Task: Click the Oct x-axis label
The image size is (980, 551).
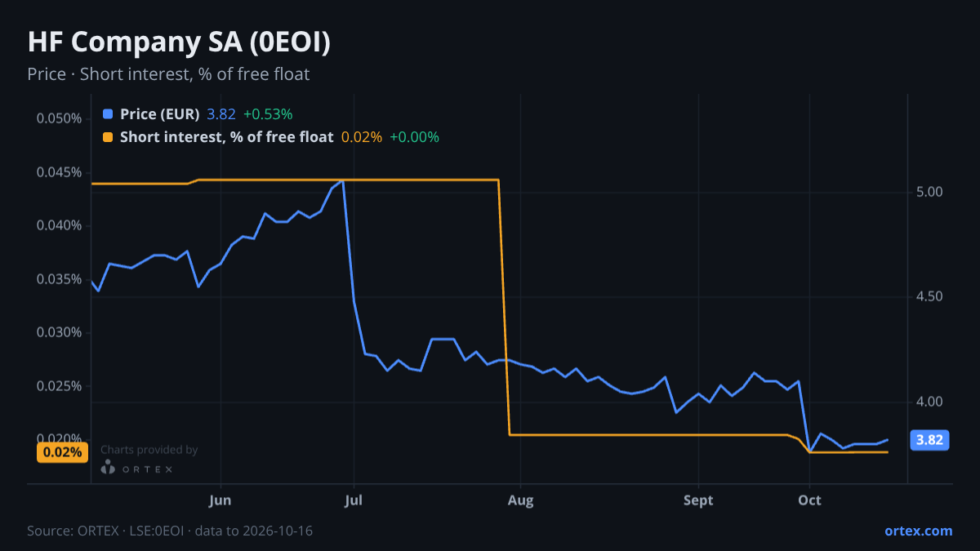Action: click(809, 500)
